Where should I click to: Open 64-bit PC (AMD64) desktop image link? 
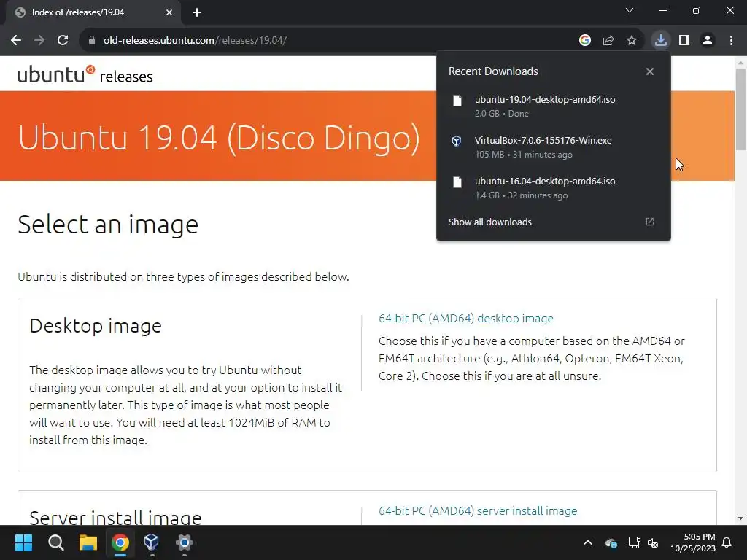click(466, 318)
